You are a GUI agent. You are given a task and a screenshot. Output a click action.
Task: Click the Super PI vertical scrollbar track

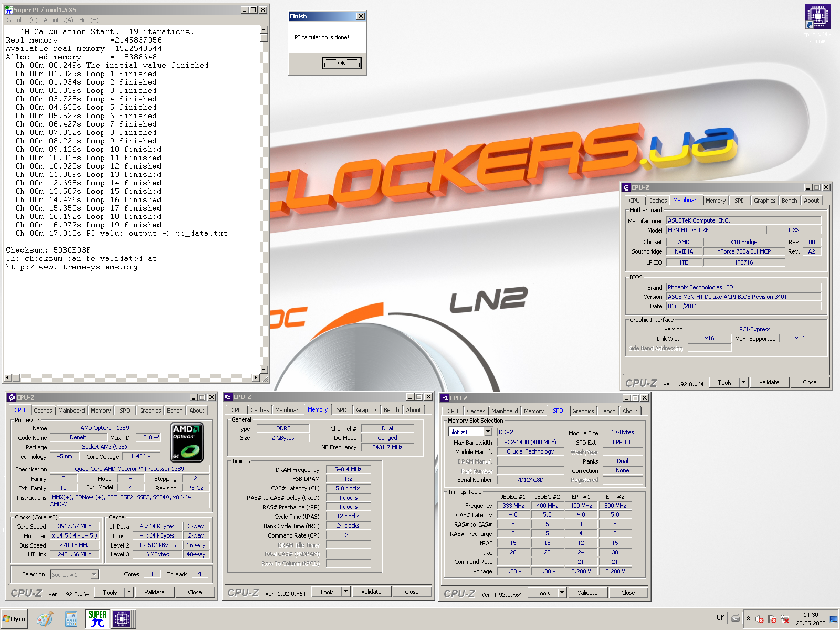264,199
